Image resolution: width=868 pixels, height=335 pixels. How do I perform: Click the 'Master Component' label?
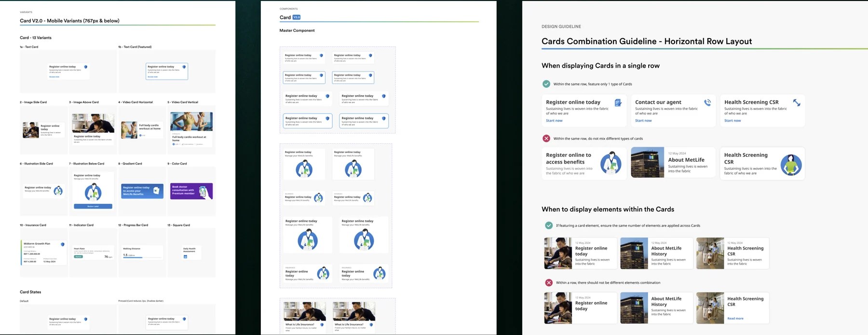297,30
